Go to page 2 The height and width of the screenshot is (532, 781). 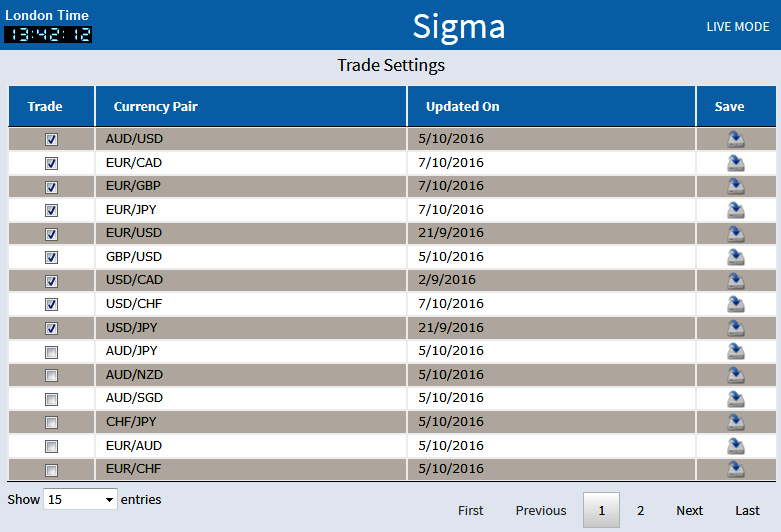[641, 510]
